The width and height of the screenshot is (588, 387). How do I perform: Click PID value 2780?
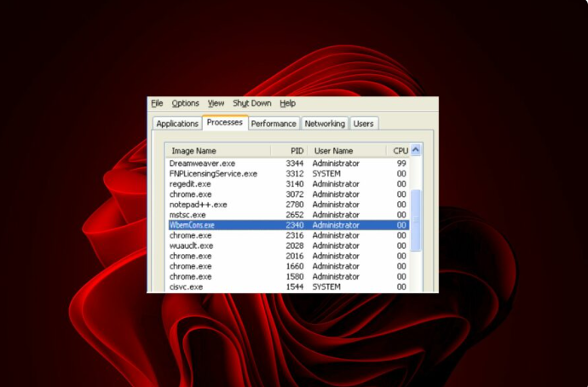tap(295, 205)
